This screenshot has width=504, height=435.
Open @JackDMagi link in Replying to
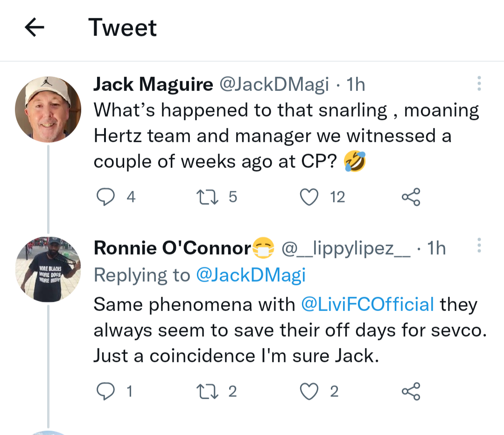click(x=251, y=276)
